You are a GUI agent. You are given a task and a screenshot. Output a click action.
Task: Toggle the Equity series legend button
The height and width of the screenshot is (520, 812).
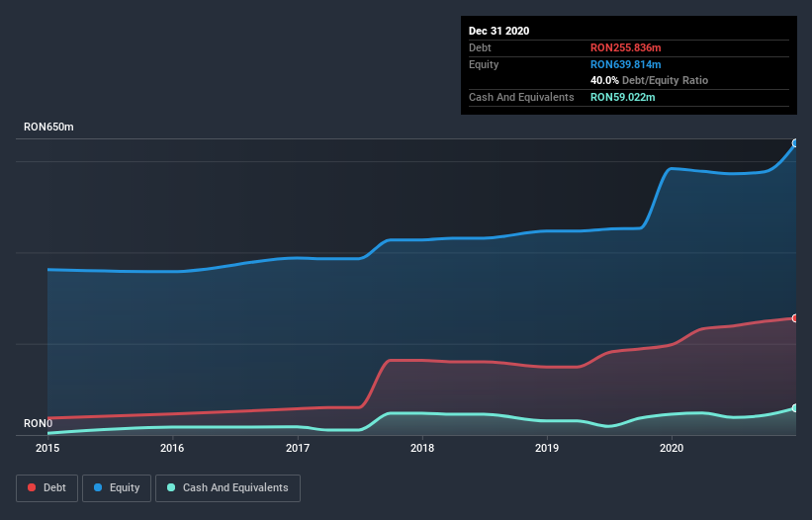[x=117, y=488]
